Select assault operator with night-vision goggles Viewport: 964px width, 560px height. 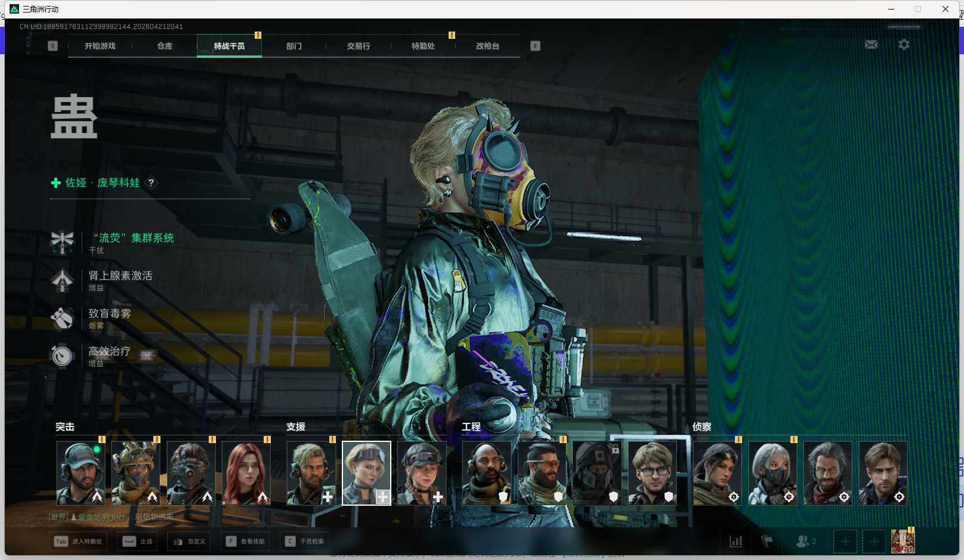click(x=191, y=473)
